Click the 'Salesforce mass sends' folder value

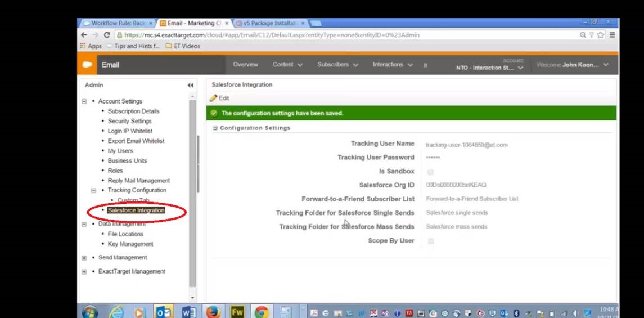click(456, 227)
